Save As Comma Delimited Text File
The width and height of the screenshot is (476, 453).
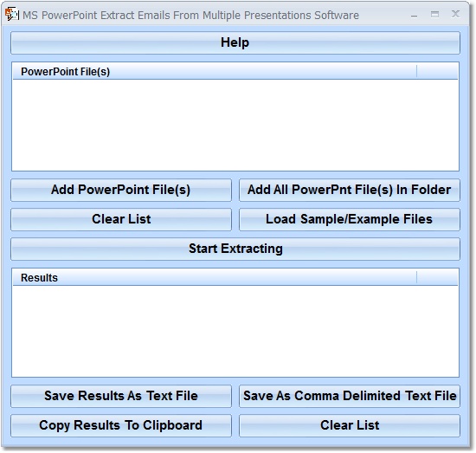(x=350, y=396)
